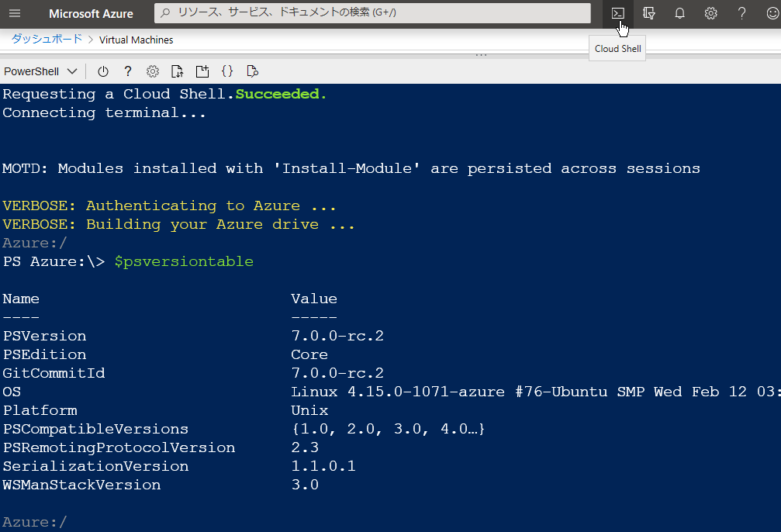Open the upload/download files icon
Screen dimensions: 781x532
click(177, 71)
